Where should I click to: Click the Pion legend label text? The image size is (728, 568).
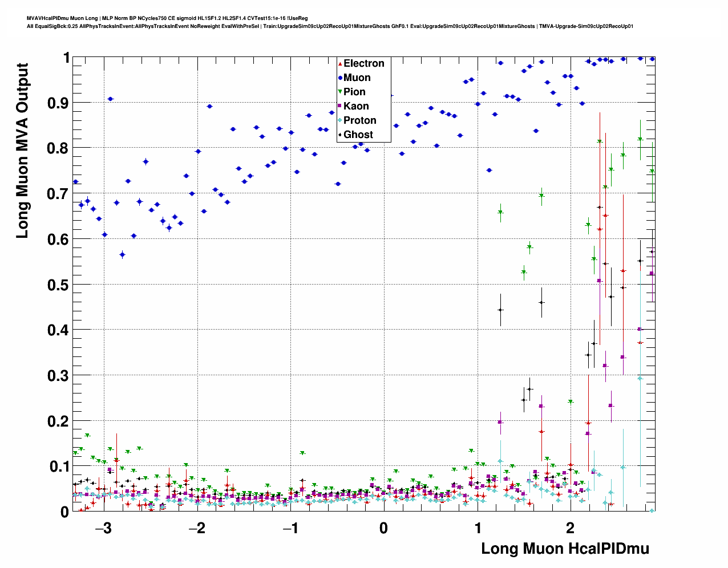coord(354,92)
